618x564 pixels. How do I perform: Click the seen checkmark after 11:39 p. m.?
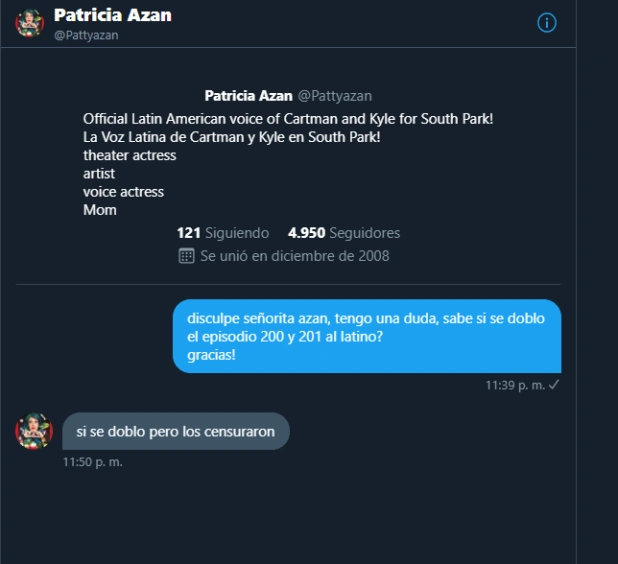[554, 385]
